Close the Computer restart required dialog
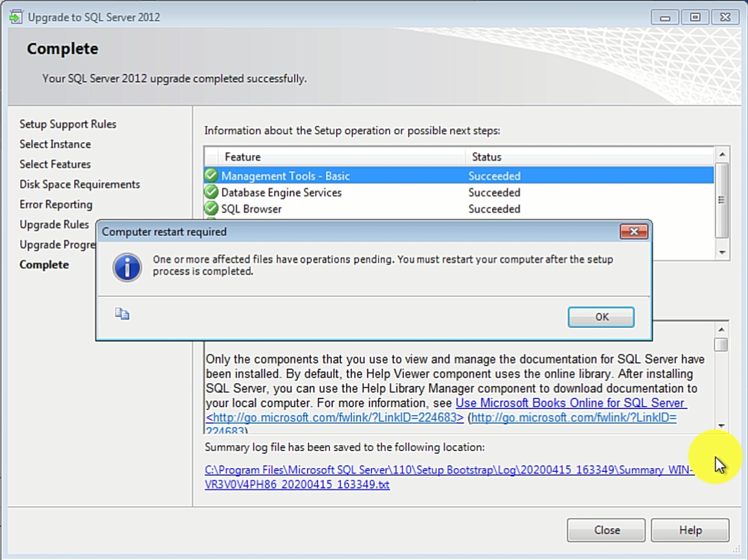 coord(633,231)
